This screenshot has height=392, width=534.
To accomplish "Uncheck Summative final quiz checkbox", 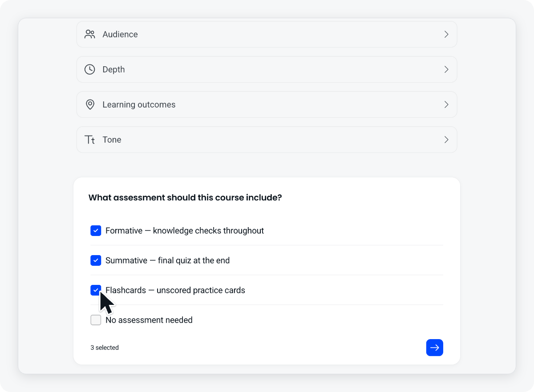I will pos(96,260).
